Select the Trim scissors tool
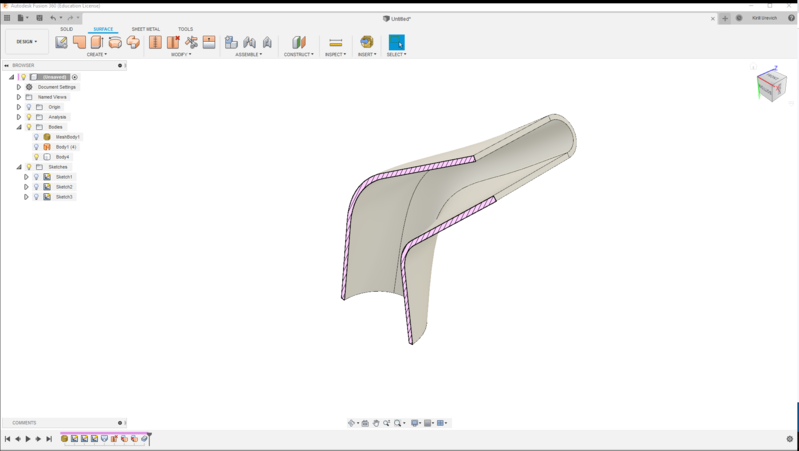Screen dimensions: 799x451 click(x=191, y=42)
